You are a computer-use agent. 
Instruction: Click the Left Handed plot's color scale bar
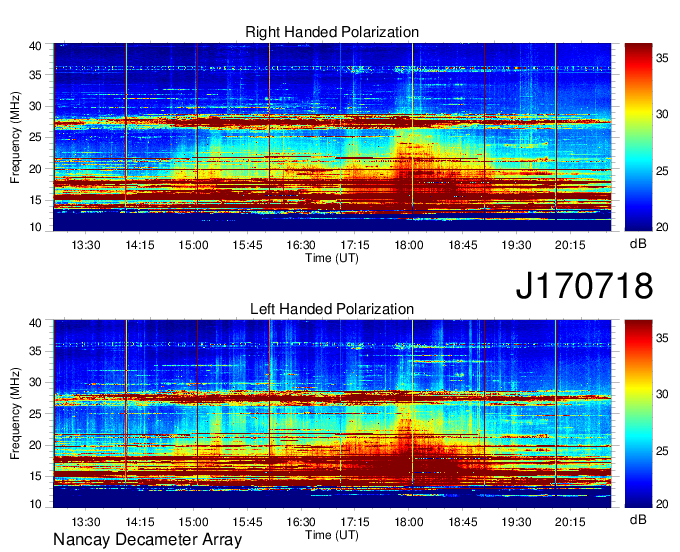[x=638, y=414]
